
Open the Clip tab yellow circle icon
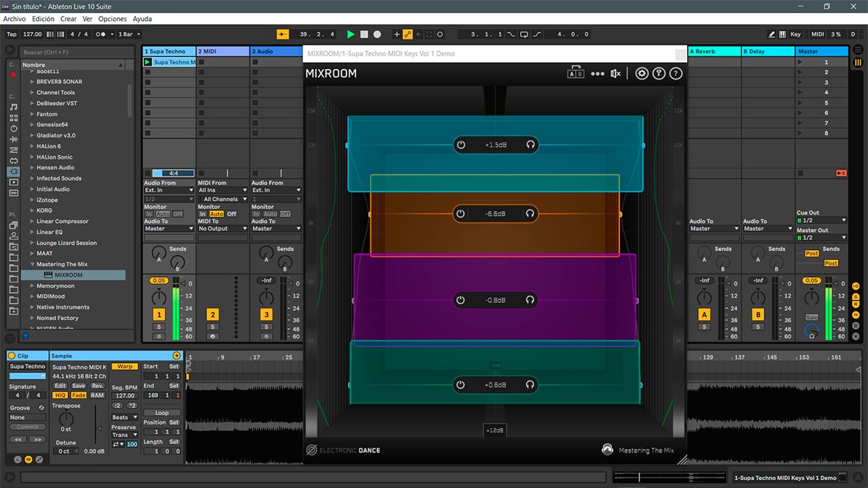tap(12, 356)
